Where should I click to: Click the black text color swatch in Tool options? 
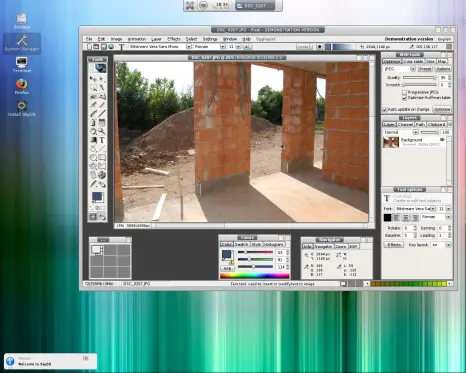tap(387, 217)
